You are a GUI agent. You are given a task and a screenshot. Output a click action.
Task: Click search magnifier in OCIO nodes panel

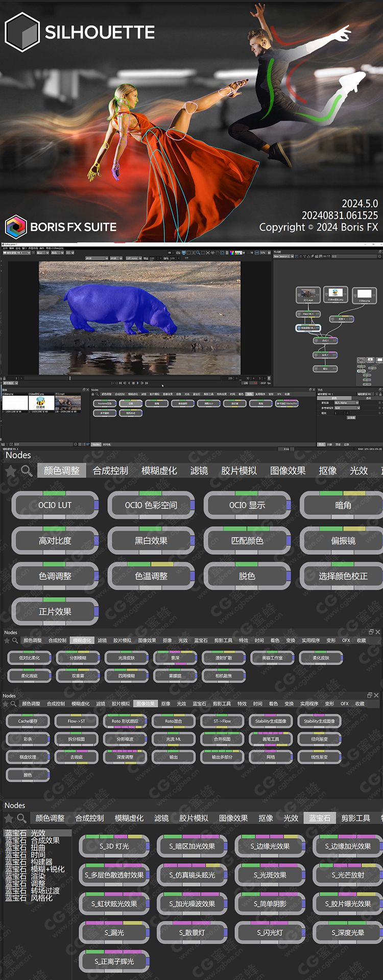coord(27,471)
